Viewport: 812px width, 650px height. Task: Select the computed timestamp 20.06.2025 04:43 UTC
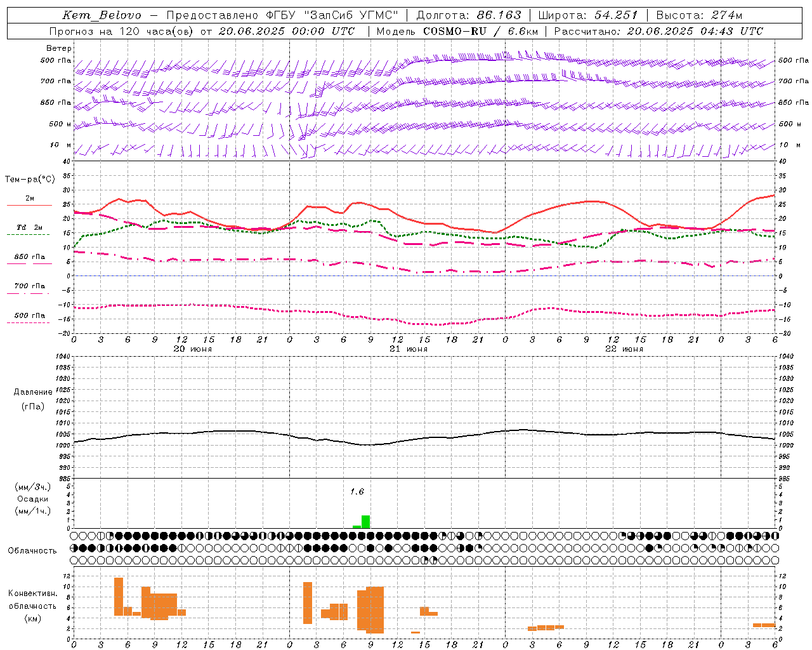point(695,31)
